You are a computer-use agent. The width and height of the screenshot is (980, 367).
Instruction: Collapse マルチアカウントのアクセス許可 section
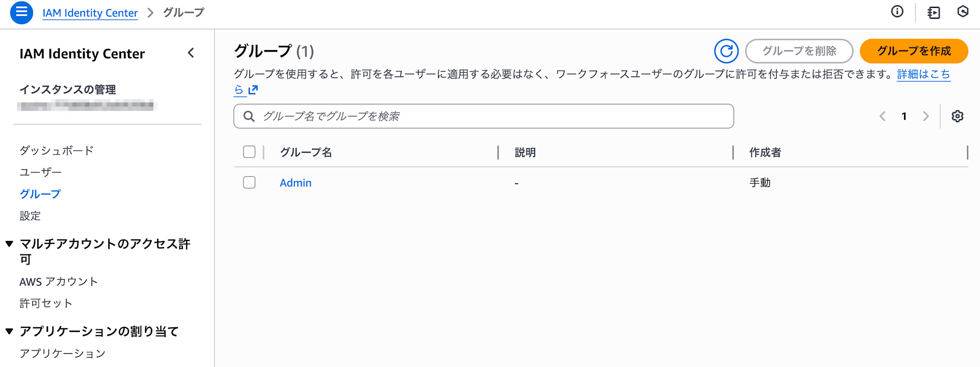9,244
